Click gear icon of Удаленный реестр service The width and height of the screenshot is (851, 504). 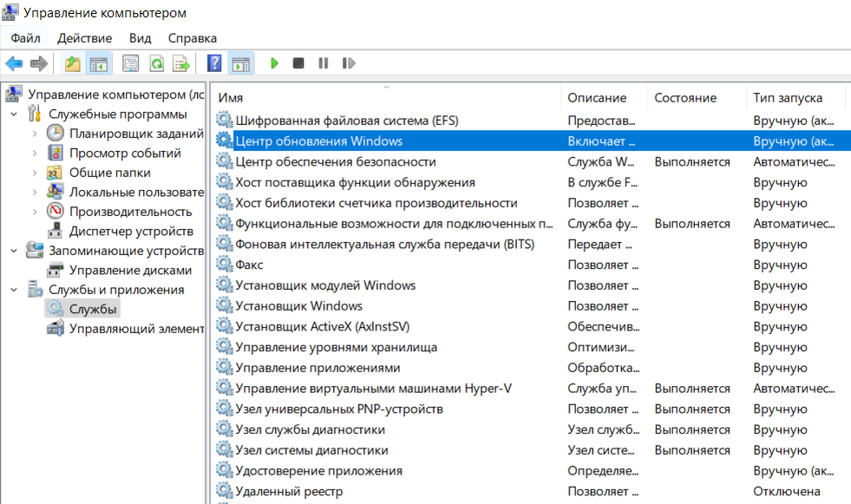[224, 491]
